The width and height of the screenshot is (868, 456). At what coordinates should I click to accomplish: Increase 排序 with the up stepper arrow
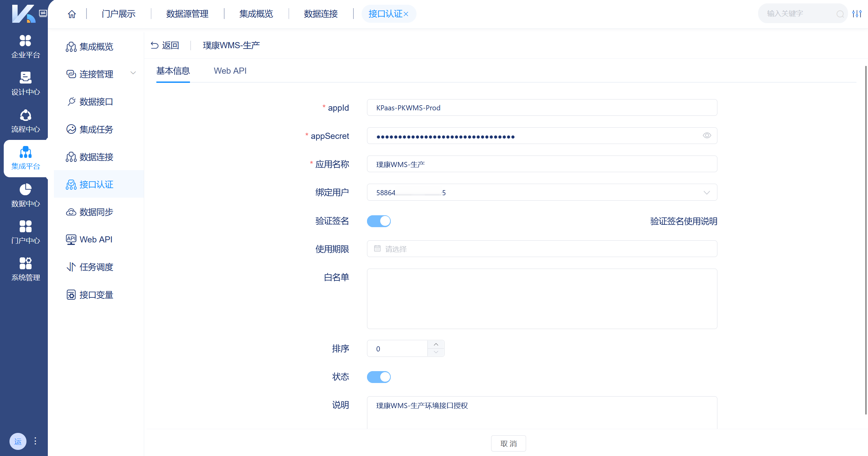tap(436, 345)
